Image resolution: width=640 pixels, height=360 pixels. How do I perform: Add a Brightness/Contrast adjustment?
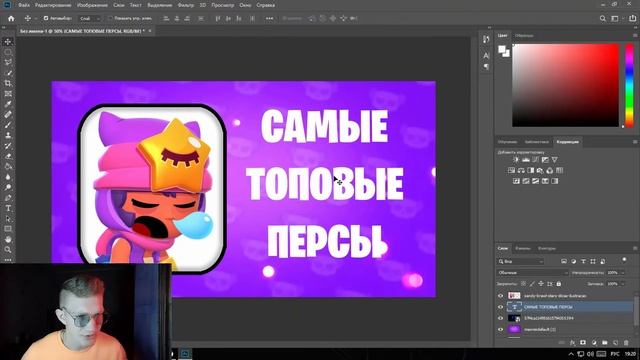click(516, 160)
